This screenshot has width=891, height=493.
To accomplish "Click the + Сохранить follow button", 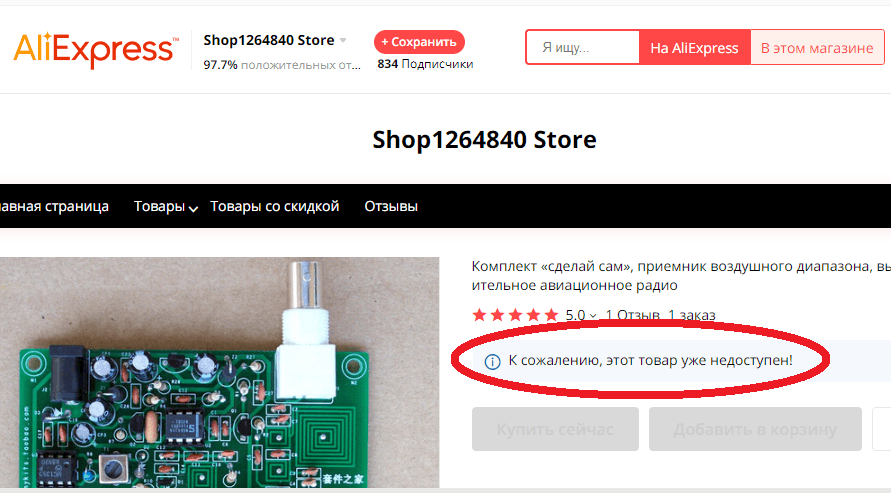I will (419, 42).
